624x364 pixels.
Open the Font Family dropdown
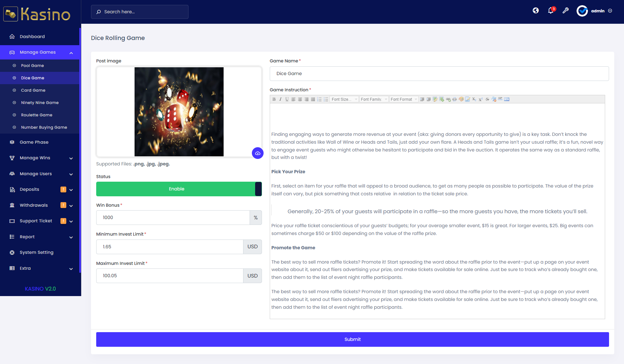pyautogui.click(x=374, y=99)
